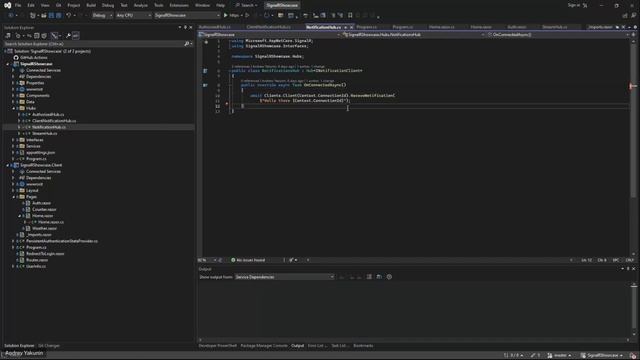Select GitHub Actions node in Solution Explorer
640x360 pixels.
tap(33, 58)
